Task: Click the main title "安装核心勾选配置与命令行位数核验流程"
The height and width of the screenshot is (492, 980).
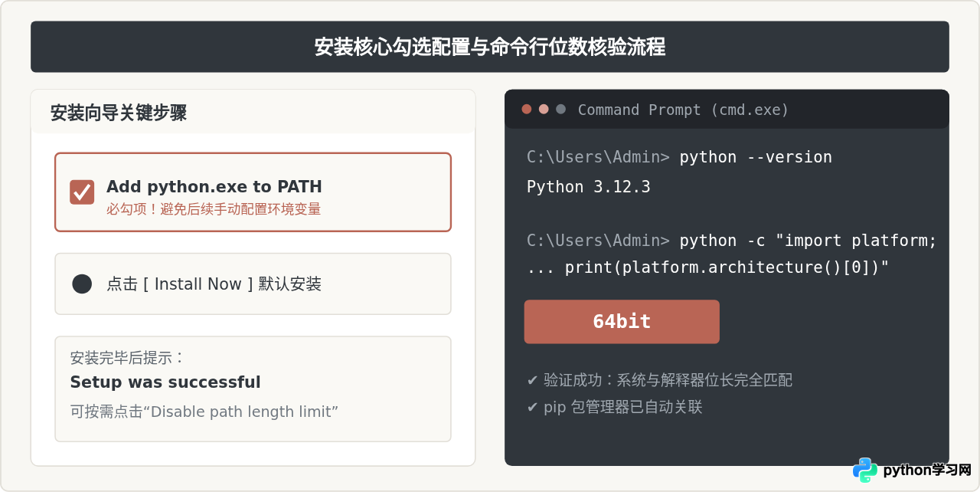Action: tap(490, 47)
